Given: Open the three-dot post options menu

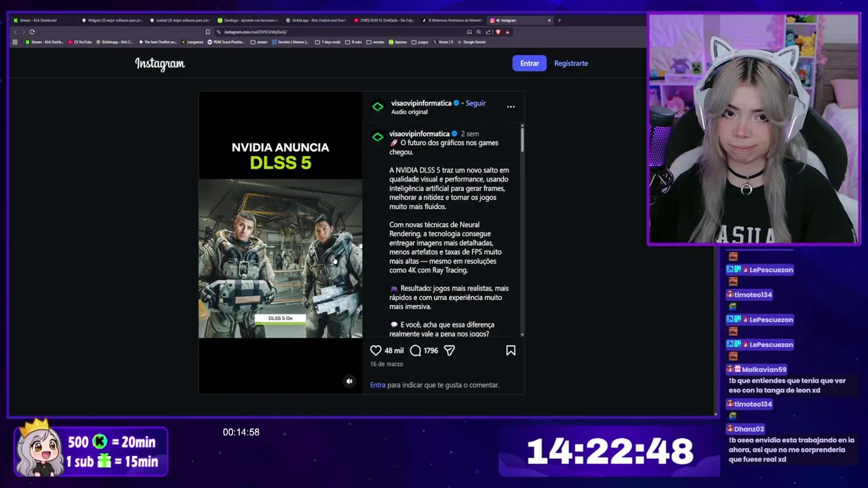Looking at the screenshot, I should 511,106.
